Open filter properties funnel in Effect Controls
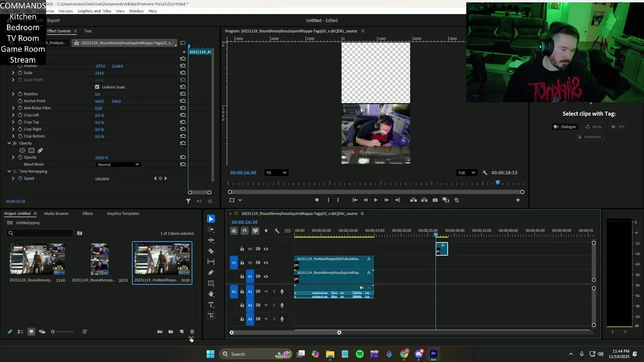 click(188, 201)
